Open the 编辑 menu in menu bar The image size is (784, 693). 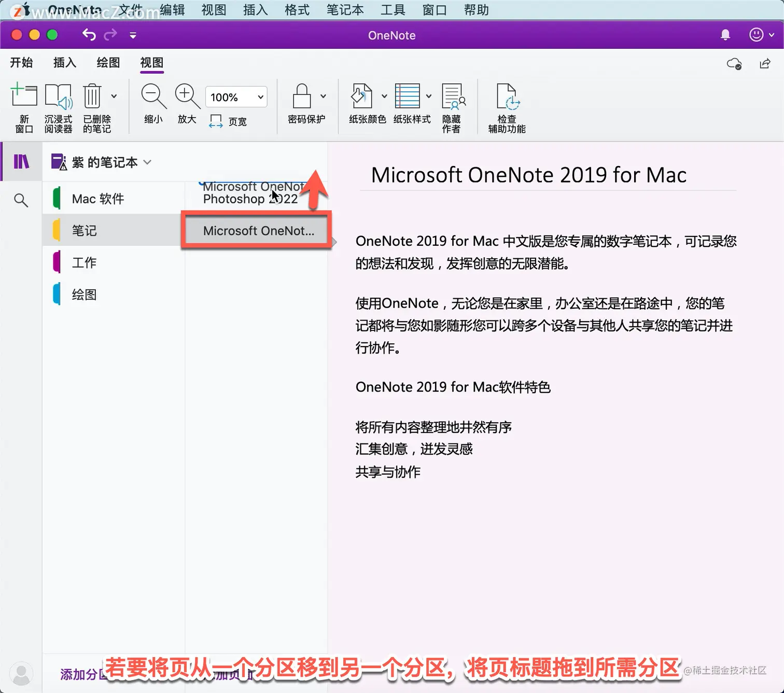tap(172, 10)
